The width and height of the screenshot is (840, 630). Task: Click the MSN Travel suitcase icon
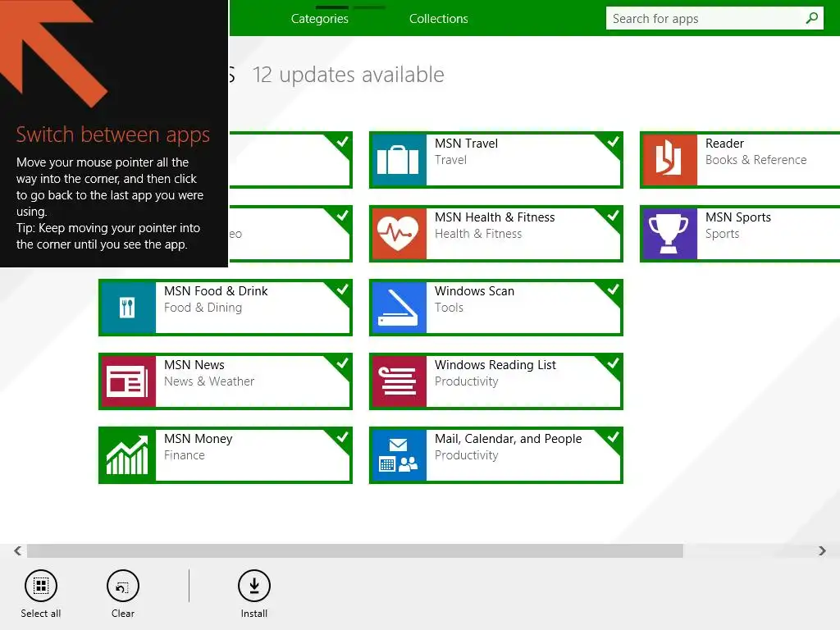(398, 160)
